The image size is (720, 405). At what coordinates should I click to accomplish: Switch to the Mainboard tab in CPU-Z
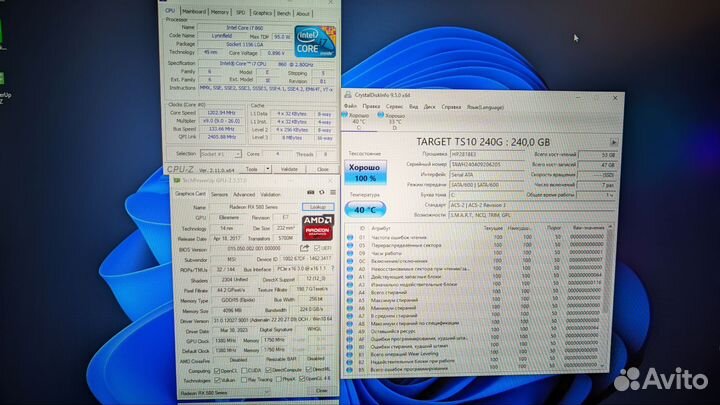(192, 13)
